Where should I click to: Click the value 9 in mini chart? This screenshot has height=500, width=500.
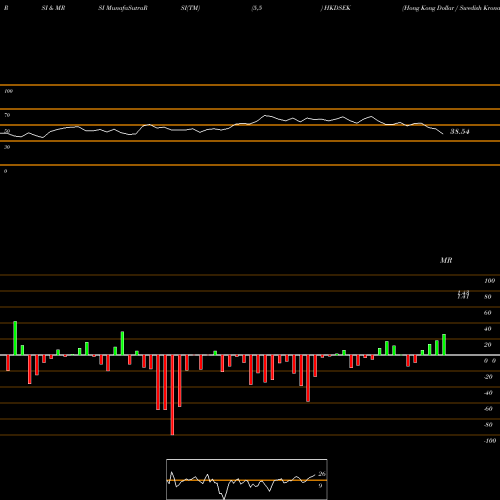click(320, 486)
